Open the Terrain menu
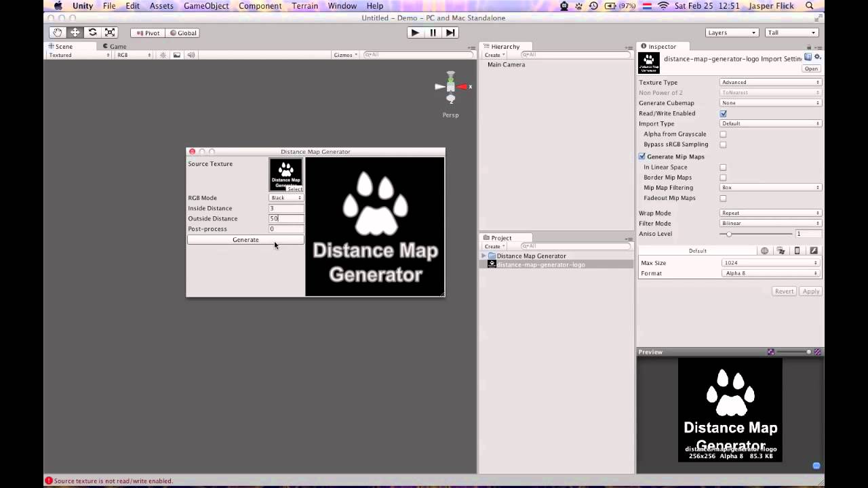 pyautogui.click(x=305, y=6)
